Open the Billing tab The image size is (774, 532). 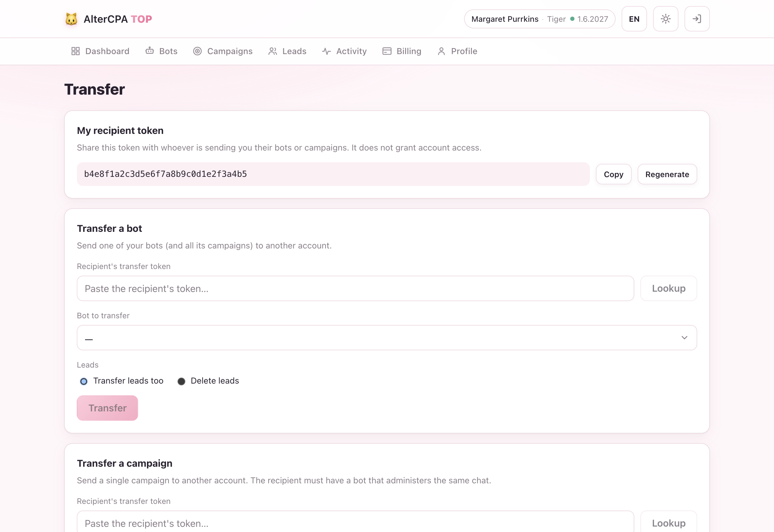(x=402, y=51)
